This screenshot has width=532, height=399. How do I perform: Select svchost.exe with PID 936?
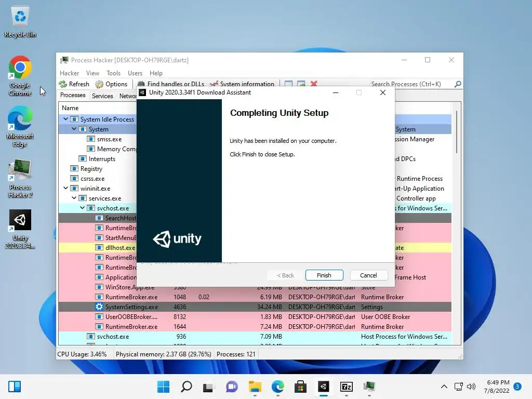coord(255,336)
